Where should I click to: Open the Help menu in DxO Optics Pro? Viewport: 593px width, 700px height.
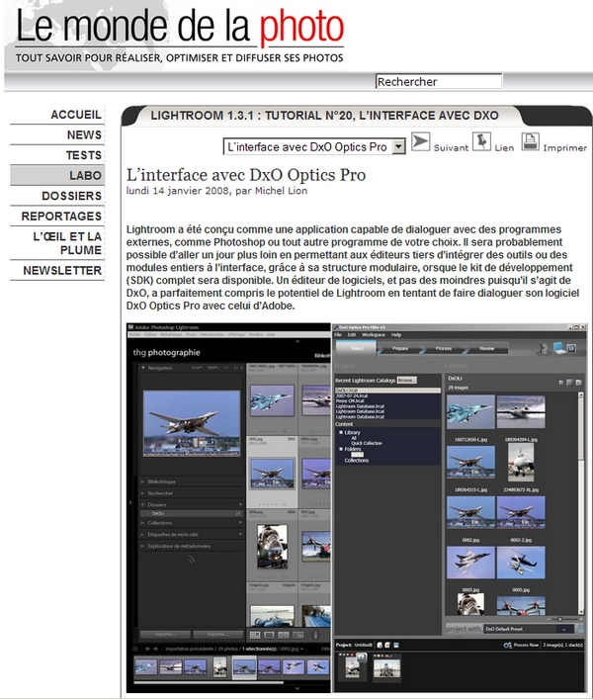(x=396, y=335)
